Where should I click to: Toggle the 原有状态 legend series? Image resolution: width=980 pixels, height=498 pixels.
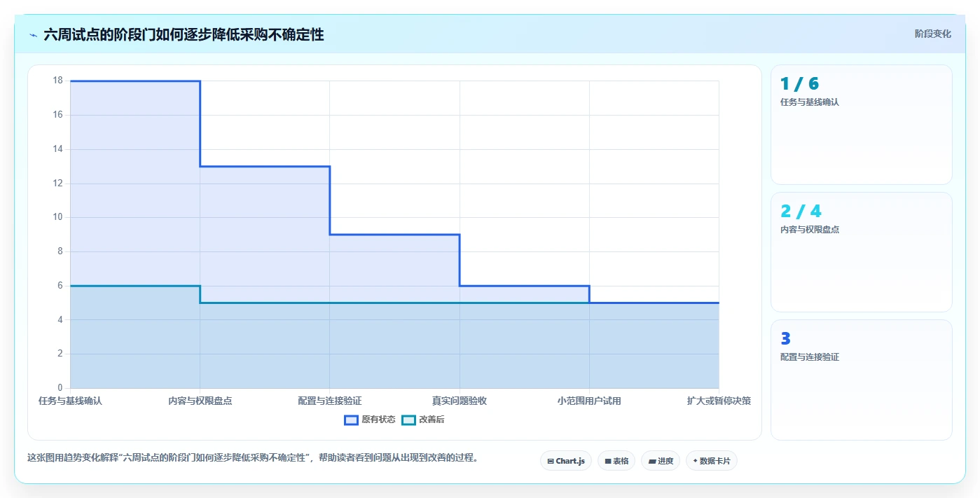click(370, 420)
